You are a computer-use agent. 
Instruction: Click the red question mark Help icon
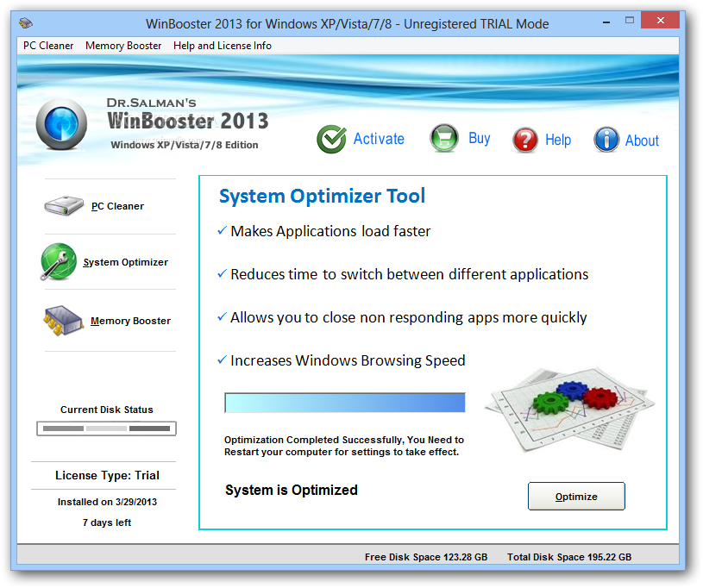(525, 140)
